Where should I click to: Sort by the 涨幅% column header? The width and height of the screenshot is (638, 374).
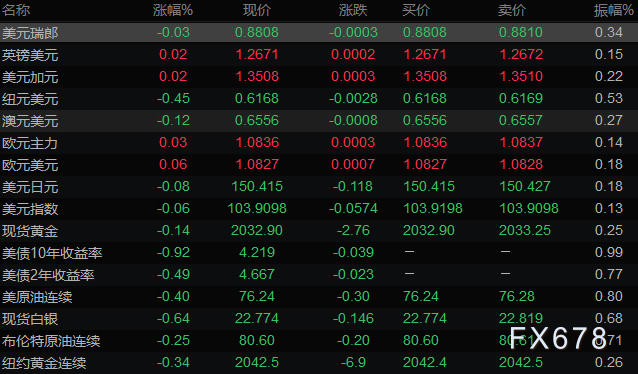tap(173, 10)
